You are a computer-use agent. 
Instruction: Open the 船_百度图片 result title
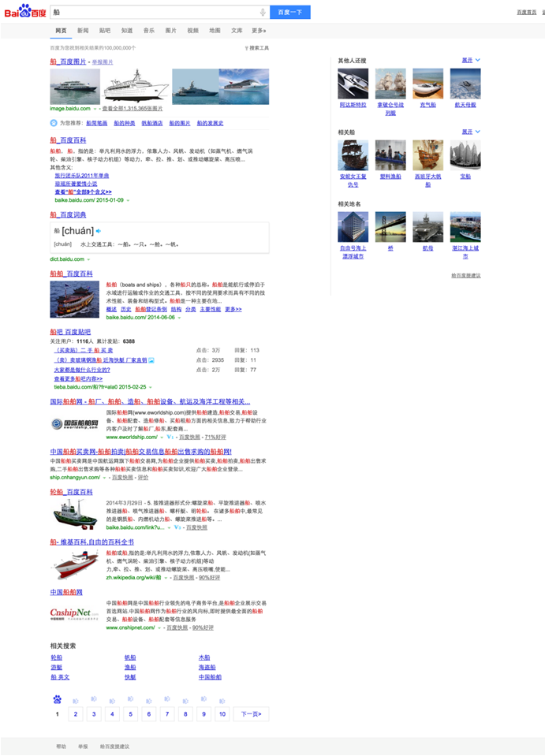coord(68,61)
